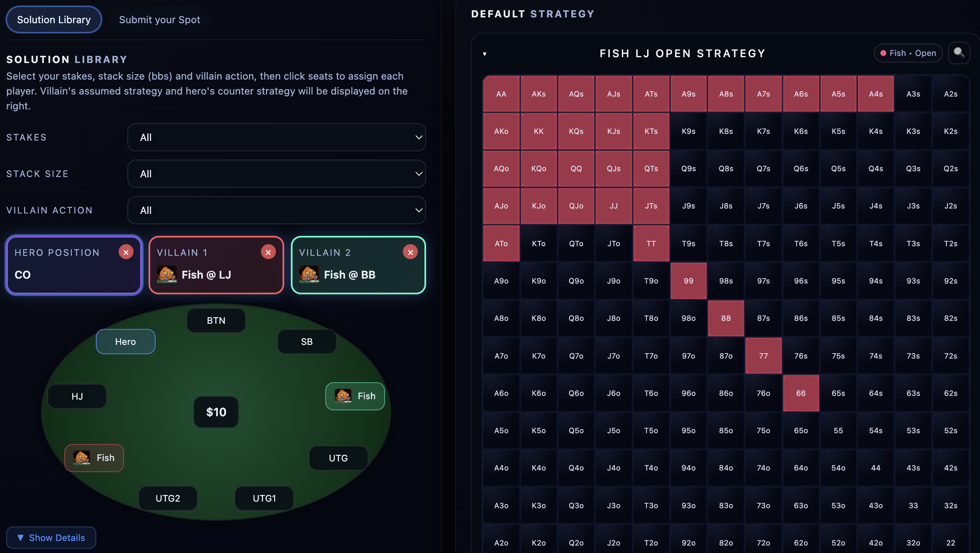The height and width of the screenshot is (553, 980).
Task: Open the Villain Action dropdown
Action: pos(276,210)
